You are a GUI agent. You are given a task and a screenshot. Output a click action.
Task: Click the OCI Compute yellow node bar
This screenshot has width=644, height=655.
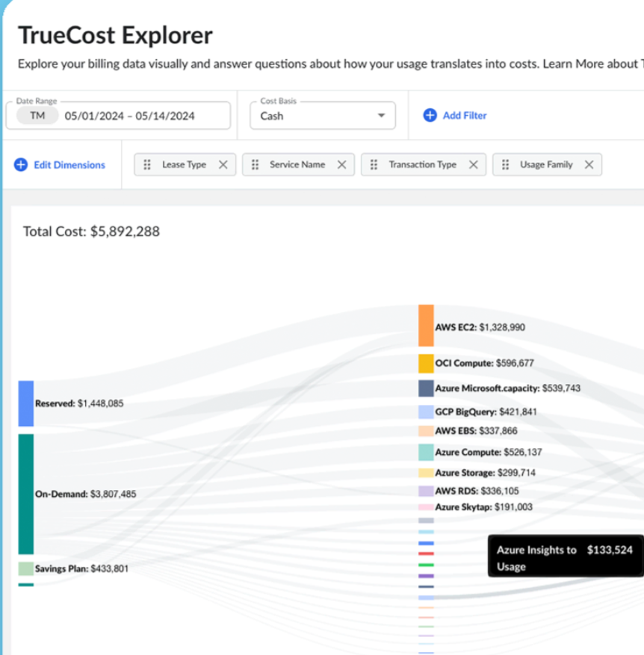pyautogui.click(x=426, y=364)
